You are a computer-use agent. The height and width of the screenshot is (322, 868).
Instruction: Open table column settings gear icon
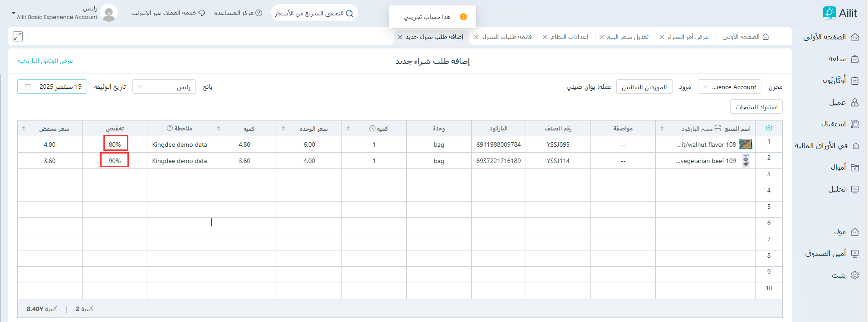769,128
